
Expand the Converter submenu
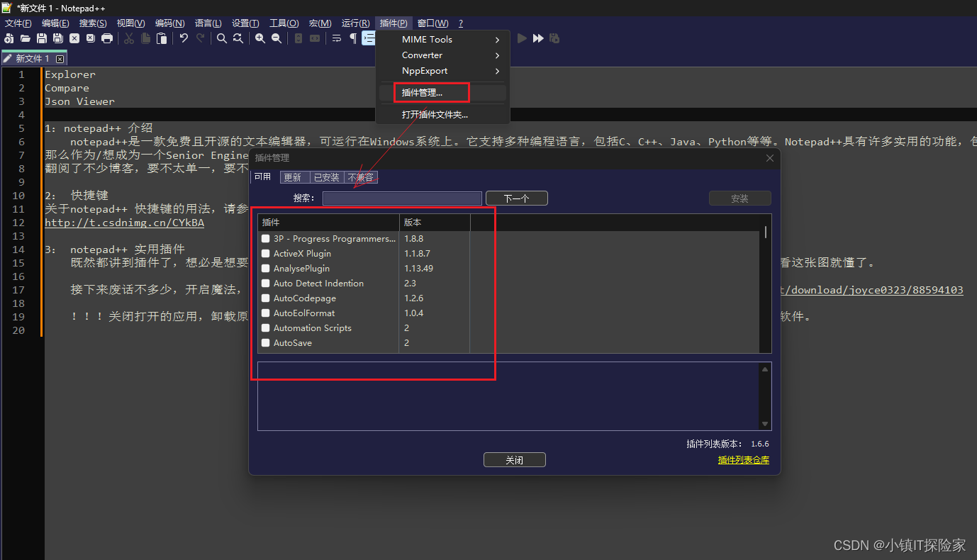(442, 55)
